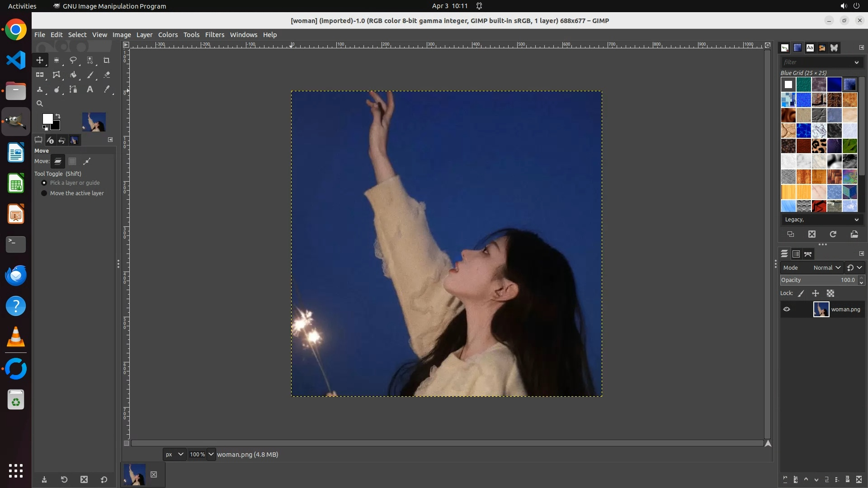Select the Crop tool
Image resolution: width=868 pixels, height=488 pixels.
[107, 60]
